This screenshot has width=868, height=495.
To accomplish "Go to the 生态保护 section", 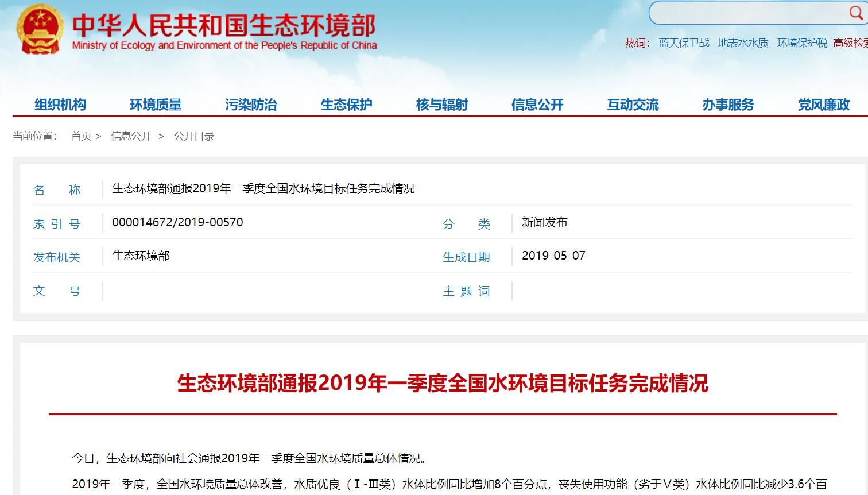I will (346, 105).
